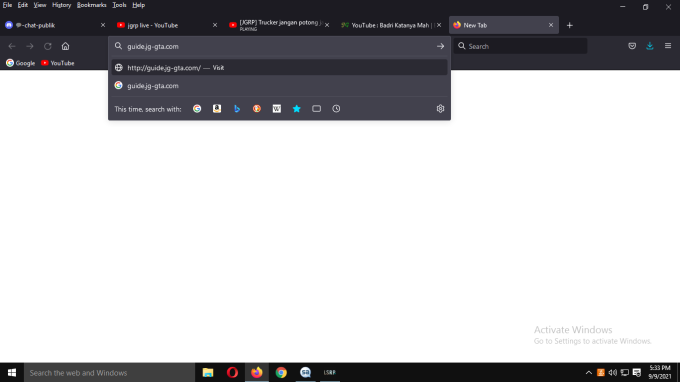
Task: Open the Google bookmark
Action: pyautogui.click(x=20, y=63)
